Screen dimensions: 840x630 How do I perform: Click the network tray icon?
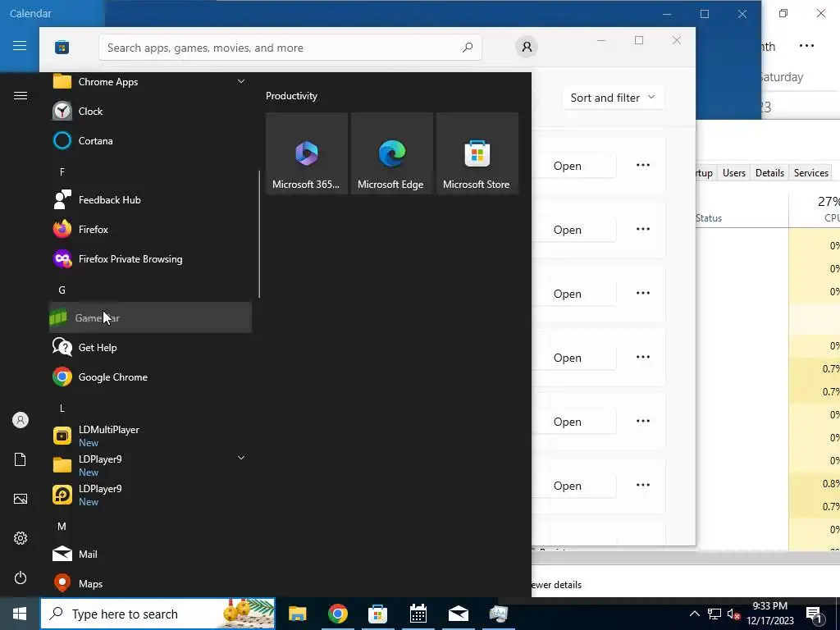(x=714, y=614)
